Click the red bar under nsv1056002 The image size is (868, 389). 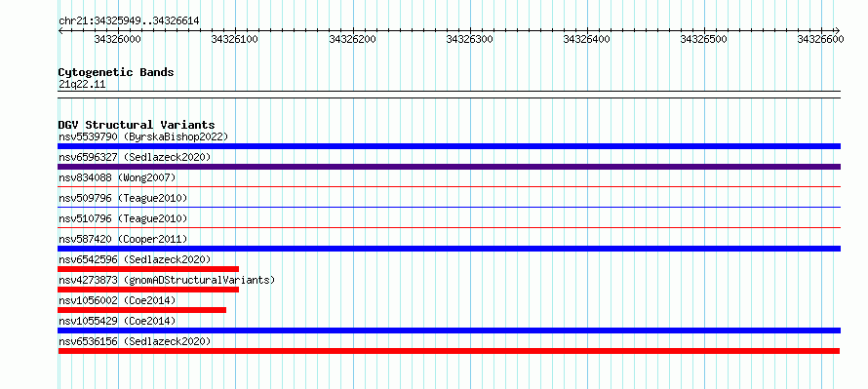click(x=141, y=310)
